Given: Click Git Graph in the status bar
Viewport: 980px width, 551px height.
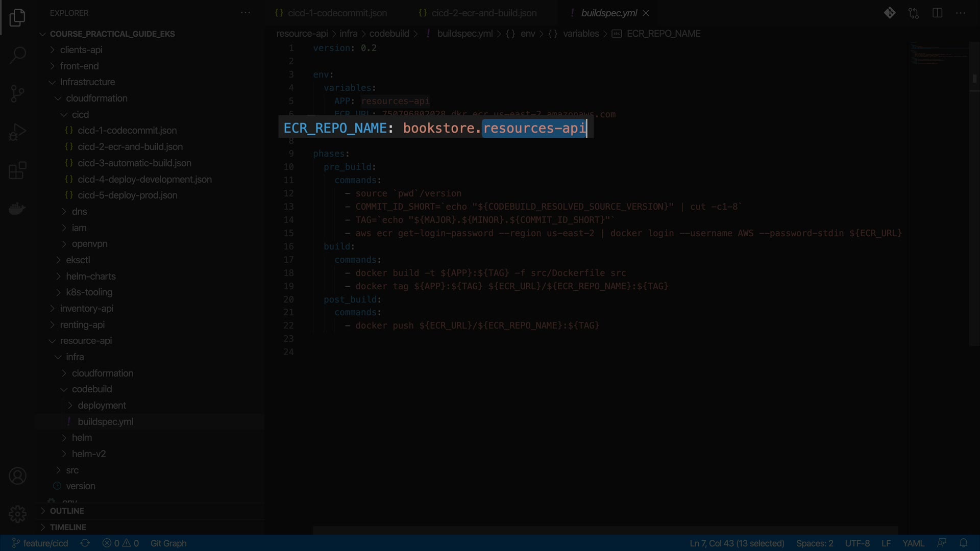Looking at the screenshot, I should pyautogui.click(x=168, y=543).
